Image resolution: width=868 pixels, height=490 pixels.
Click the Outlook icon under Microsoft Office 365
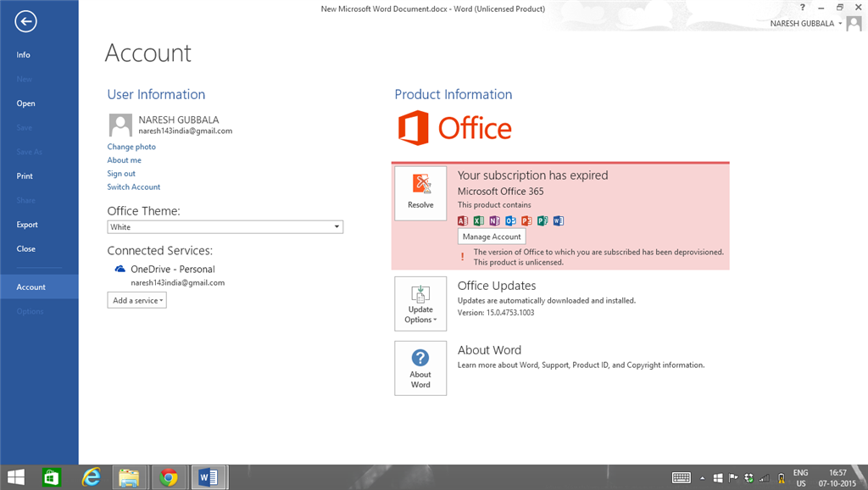(x=511, y=220)
